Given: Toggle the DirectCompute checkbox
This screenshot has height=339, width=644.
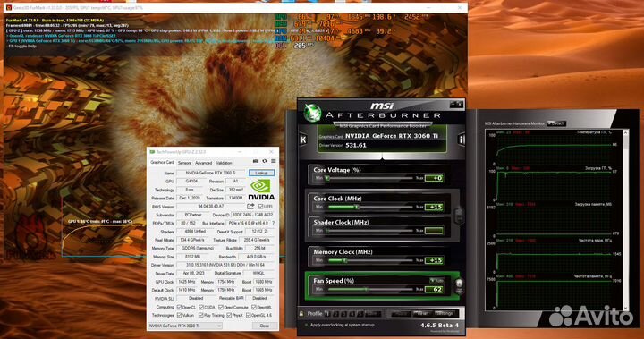Looking at the screenshot, I should [x=221, y=307].
